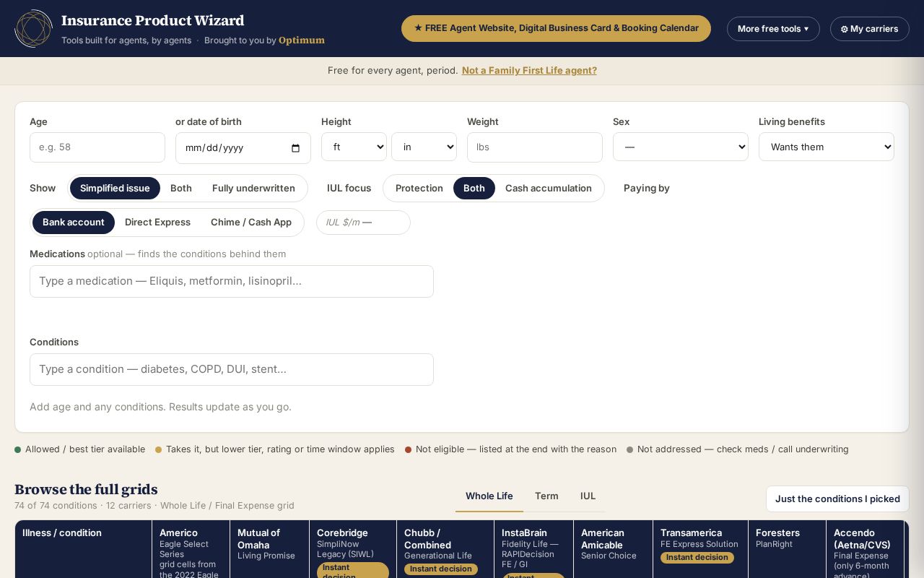
Task: Focus the date of birth field
Action: 243,148
